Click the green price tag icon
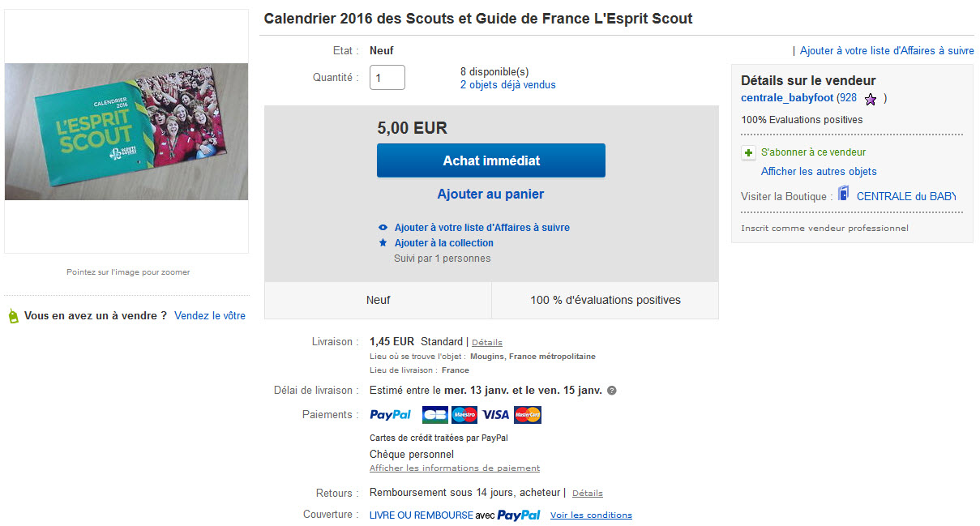Screen dimensions: 980x526 pyautogui.click(x=13, y=316)
